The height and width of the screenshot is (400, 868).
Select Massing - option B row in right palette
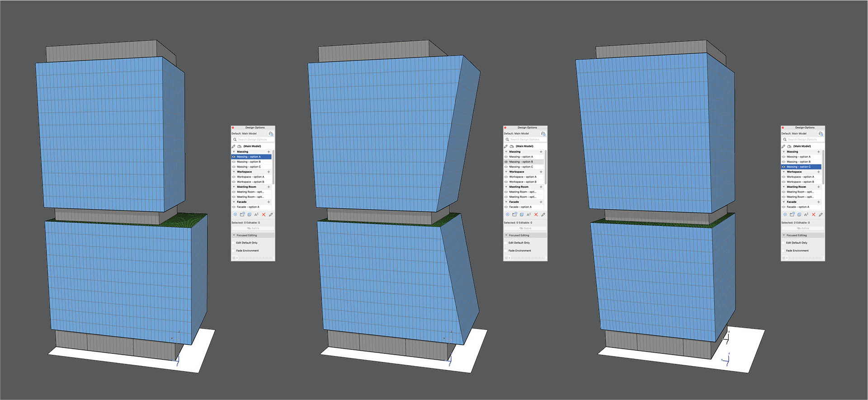tap(801, 162)
